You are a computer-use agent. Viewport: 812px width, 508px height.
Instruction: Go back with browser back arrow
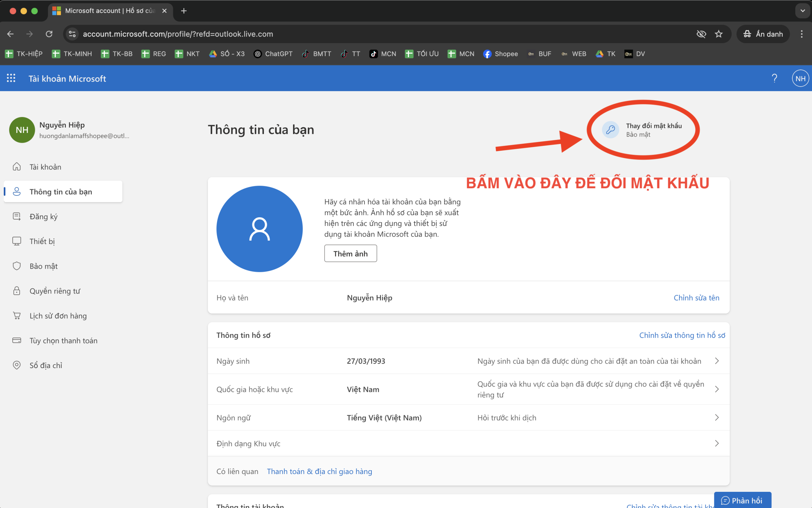pos(10,34)
